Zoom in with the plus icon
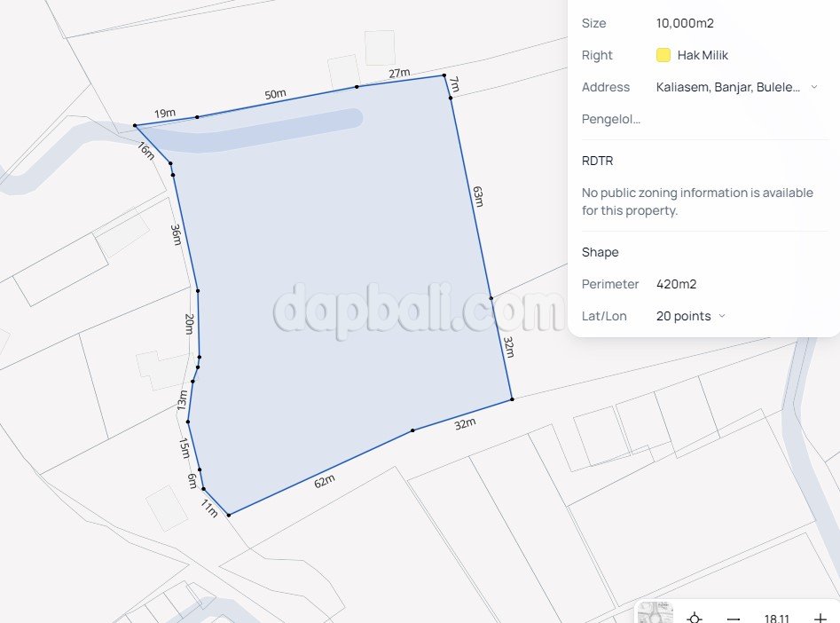Viewport: 840px width, 623px height. click(820, 619)
